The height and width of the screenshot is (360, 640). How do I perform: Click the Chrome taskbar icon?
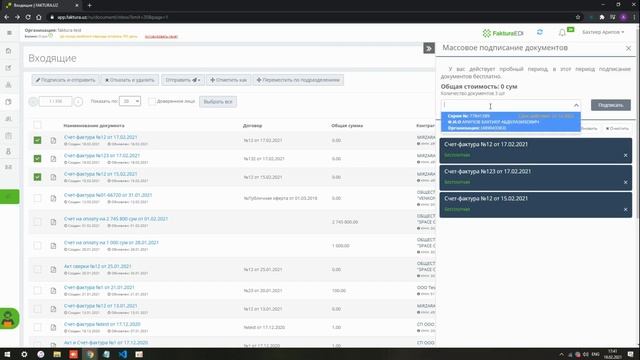[x=90, y=354]
